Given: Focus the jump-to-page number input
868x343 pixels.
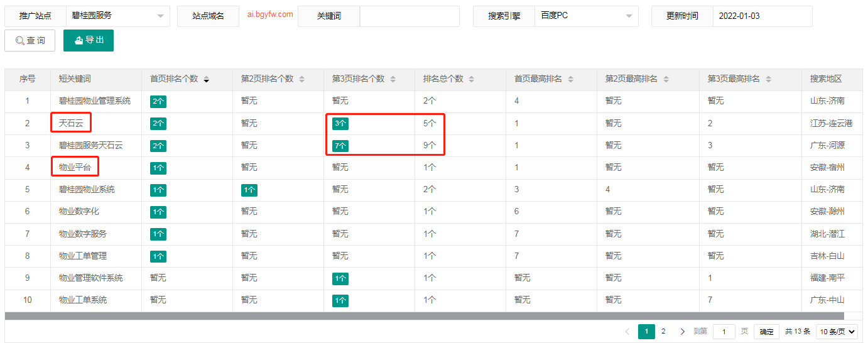Looking at the screenshot, I should [724, 332].
